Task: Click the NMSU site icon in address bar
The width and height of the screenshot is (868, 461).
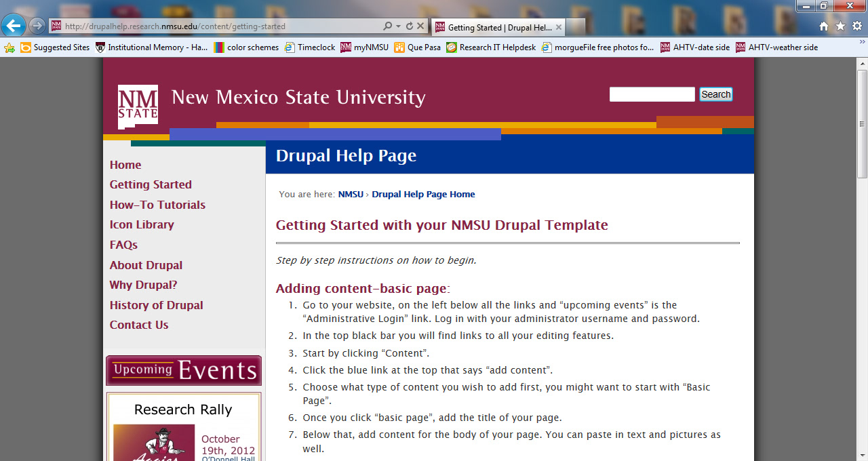Action: (x=56, y=26)
